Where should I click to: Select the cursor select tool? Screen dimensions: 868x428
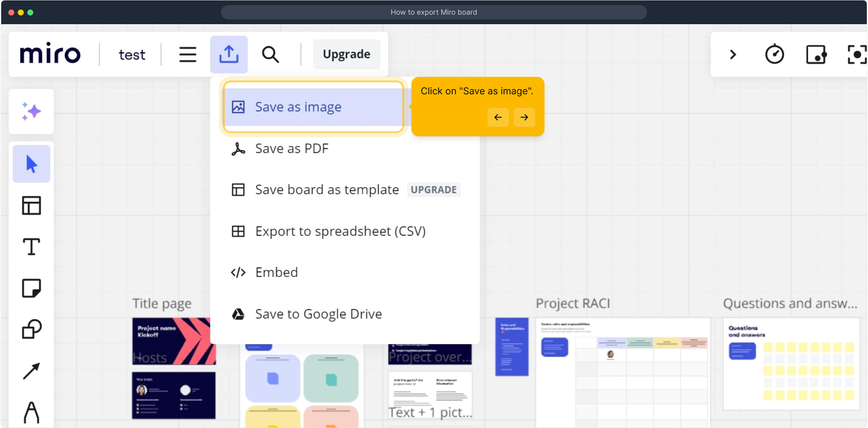click(31, 164)
